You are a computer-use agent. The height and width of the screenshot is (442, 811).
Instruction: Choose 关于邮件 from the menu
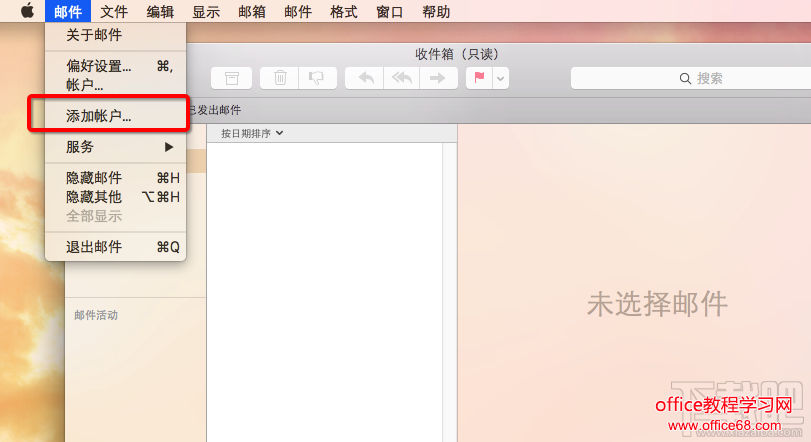tap(115, 35)
